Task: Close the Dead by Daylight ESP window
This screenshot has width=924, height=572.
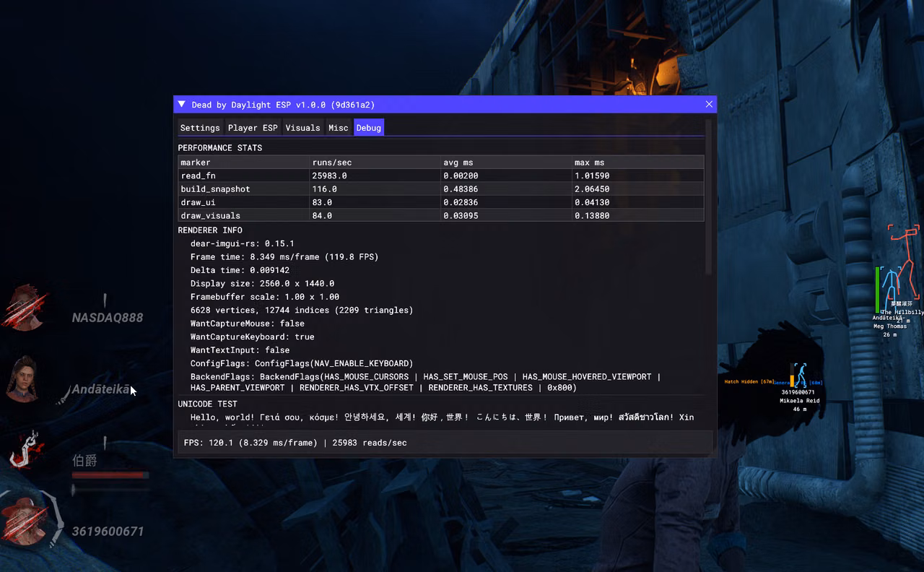Action: pyautogui.click(x=709, y=105)
